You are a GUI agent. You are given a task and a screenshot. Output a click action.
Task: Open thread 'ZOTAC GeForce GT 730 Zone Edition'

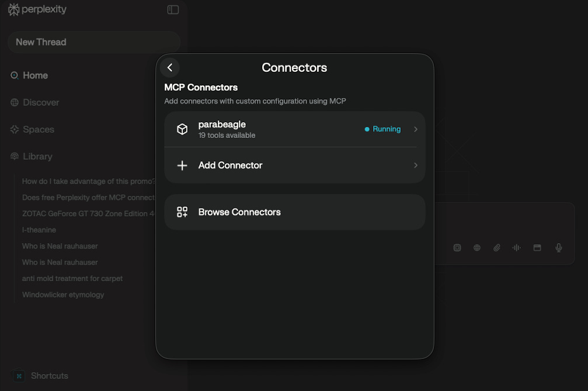point(89,213)
